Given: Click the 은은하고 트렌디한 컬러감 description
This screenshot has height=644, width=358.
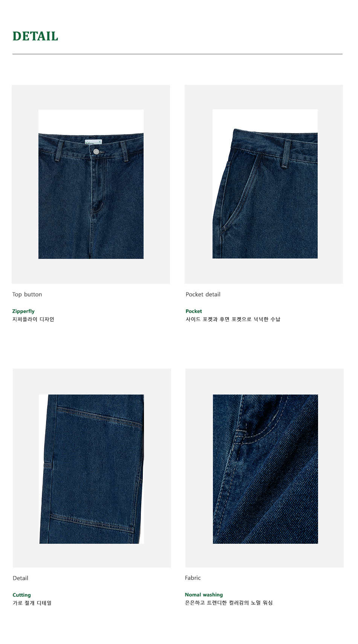Looking at the screenshot, I should [x=229, y=603].
